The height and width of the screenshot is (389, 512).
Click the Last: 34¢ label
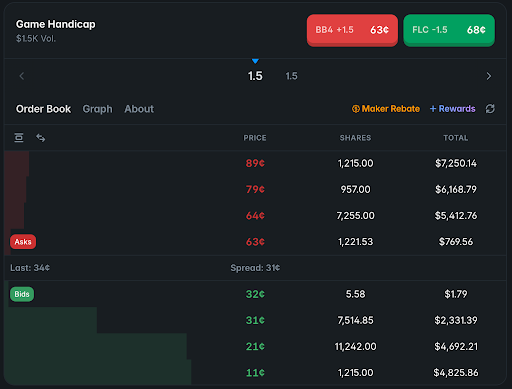[x=30, y=268]
